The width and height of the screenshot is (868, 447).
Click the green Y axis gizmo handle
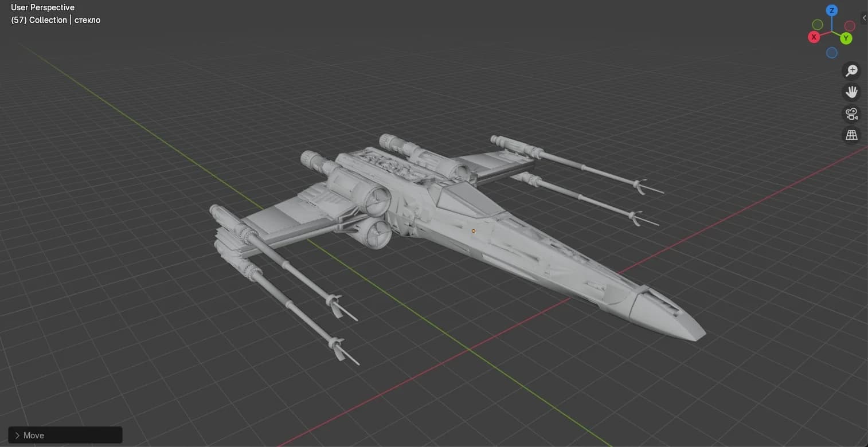tap(846, 38)
